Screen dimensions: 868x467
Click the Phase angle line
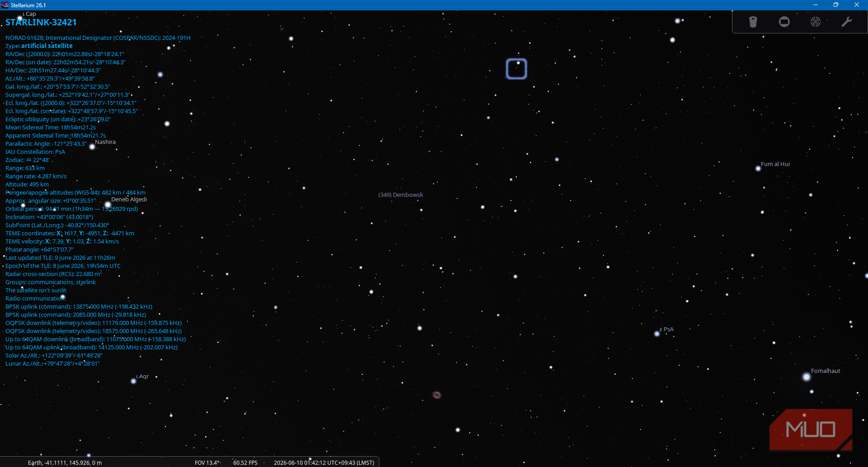coord(39,250)
